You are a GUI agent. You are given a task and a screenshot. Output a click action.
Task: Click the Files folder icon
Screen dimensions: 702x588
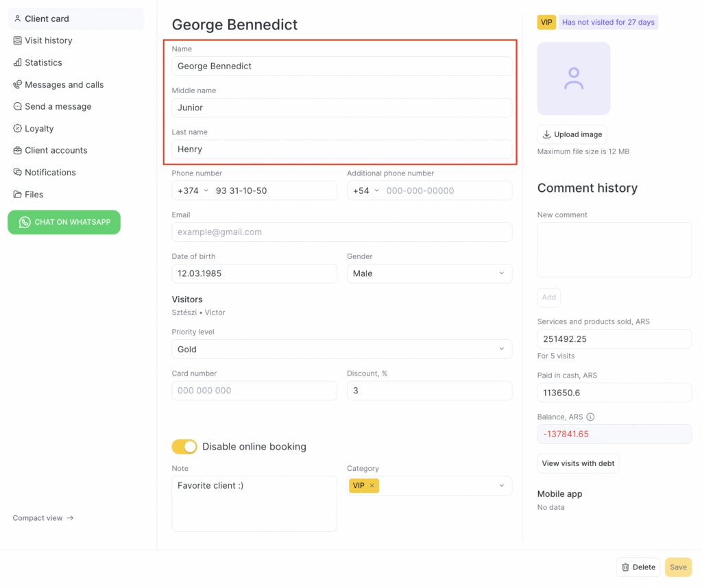click(18, 195)
